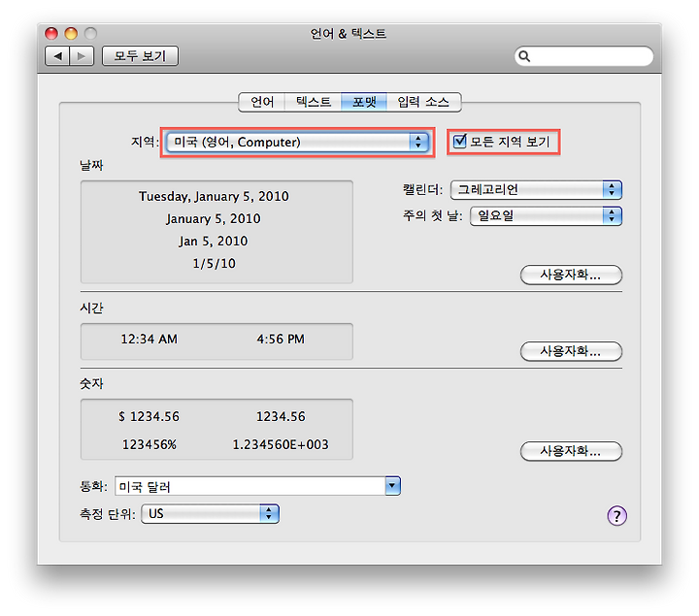This screenshot has height=616, width=699.
Task: Click the currency sample $ 1234.56
Action: pyautogui.click(x=149, y=416)
